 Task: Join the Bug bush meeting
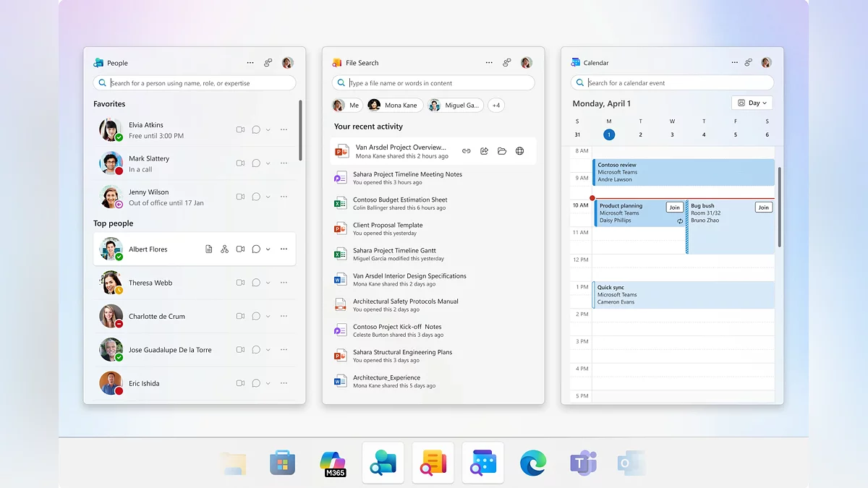click(763, 207)
